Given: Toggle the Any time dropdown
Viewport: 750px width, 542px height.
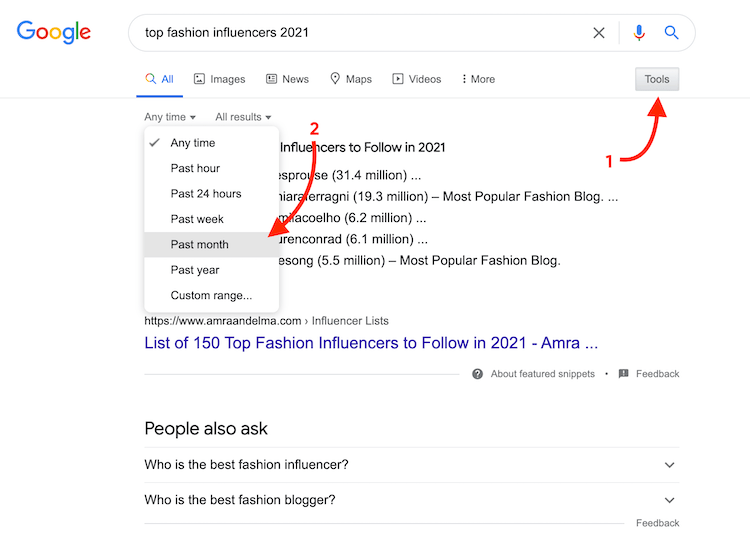Looking at the screenshot, I should 170,117.
